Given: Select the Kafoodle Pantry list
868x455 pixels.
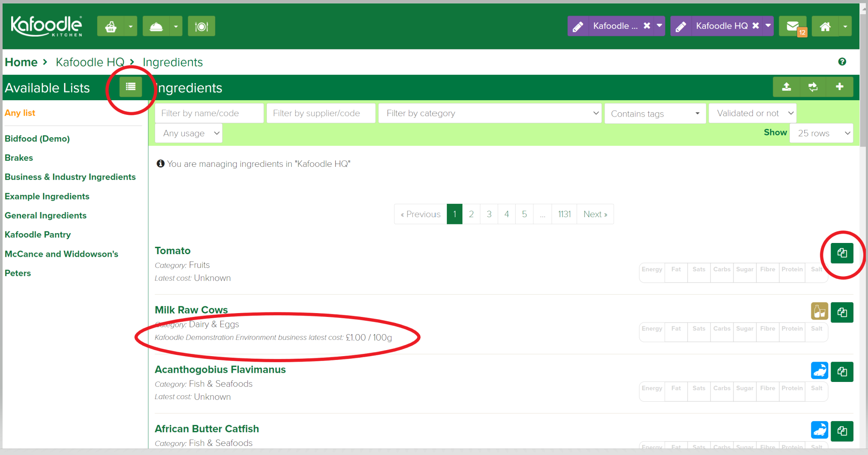Looking at the screenshot, I should pyautogui.click(x=38, y=234).
